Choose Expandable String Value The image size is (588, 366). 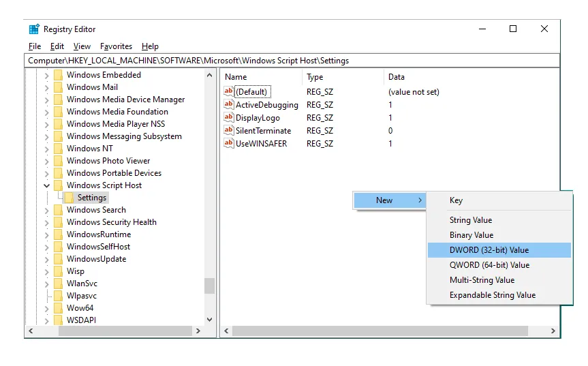(x=499, y=295)
